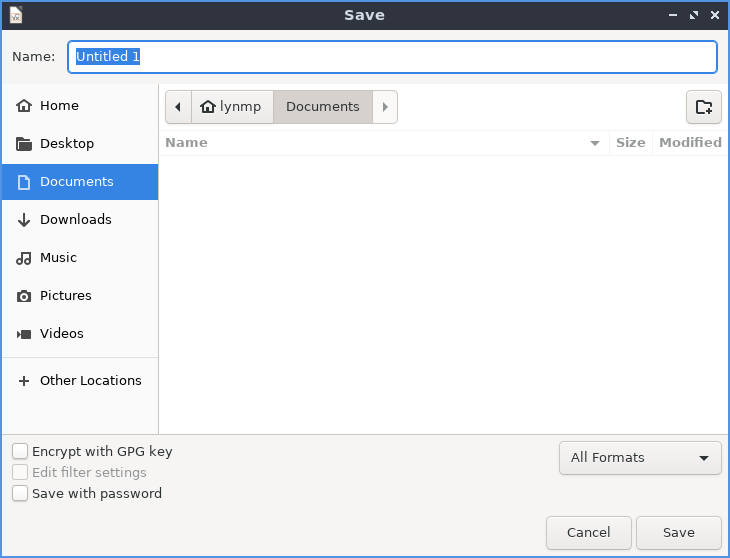This screenshot has width=730, height=558.
Task: Click the create new folder icon
Action: (x=704, y=107)
